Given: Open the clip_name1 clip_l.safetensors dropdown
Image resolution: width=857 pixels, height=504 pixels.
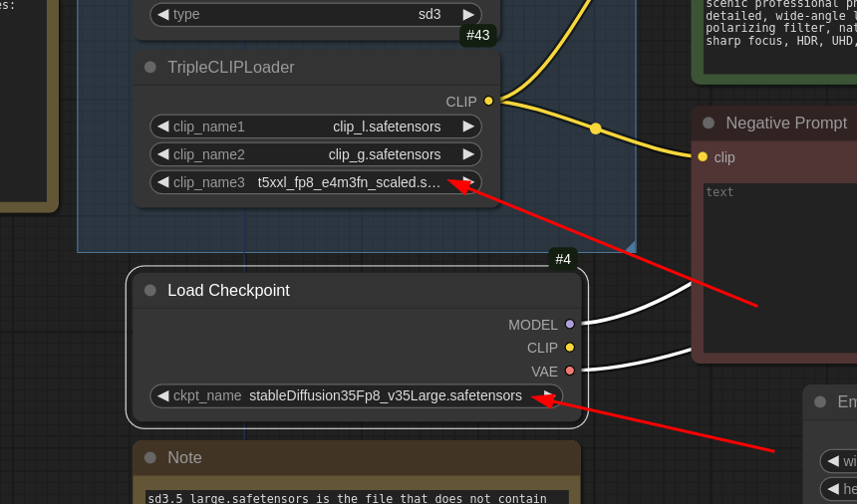Looking at the screenshot, I should pos(315,126).
